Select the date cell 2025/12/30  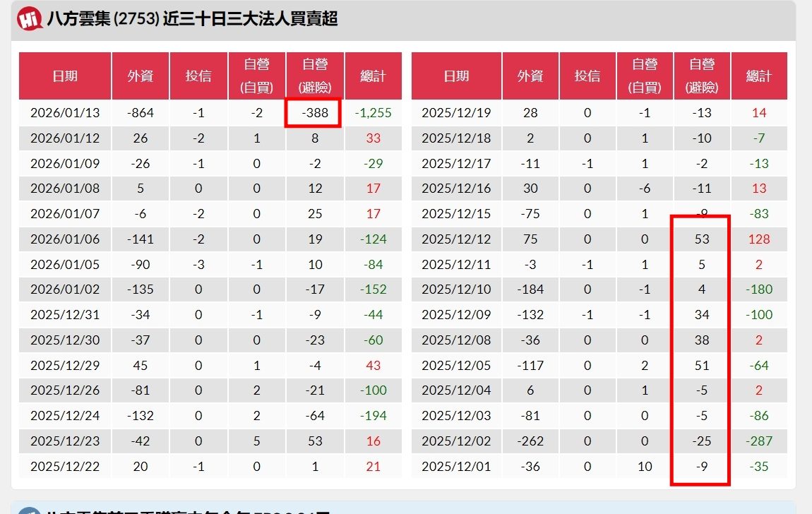(x=65, y=340)
